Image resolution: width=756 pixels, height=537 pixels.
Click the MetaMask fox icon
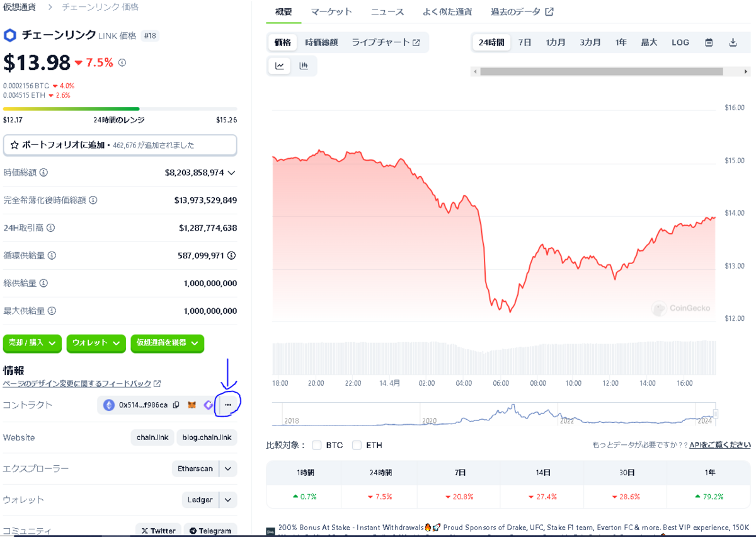[192, 405]
